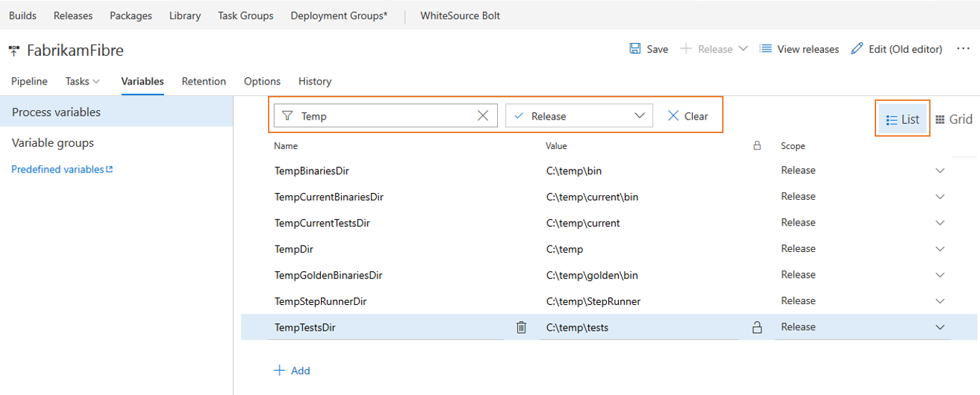Open the Retention tab
This screenshot has width=980, height=395.
[x=203, y=81]
